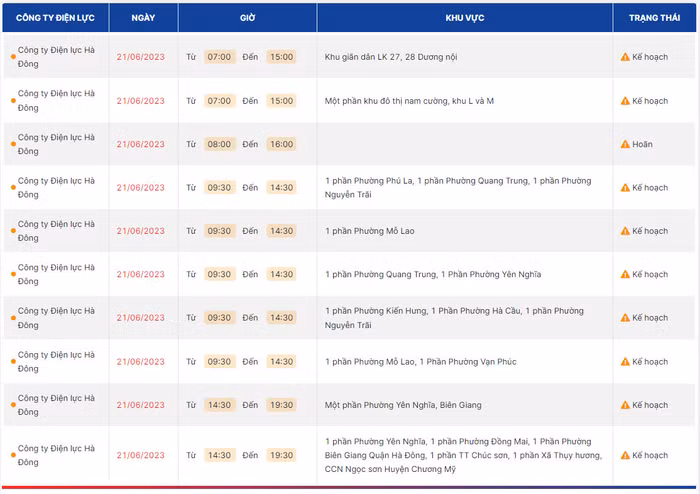Screen dimensions: 700x494
Task: Click the warning icon beside the Hoãn status
Action: click(625, 144)
